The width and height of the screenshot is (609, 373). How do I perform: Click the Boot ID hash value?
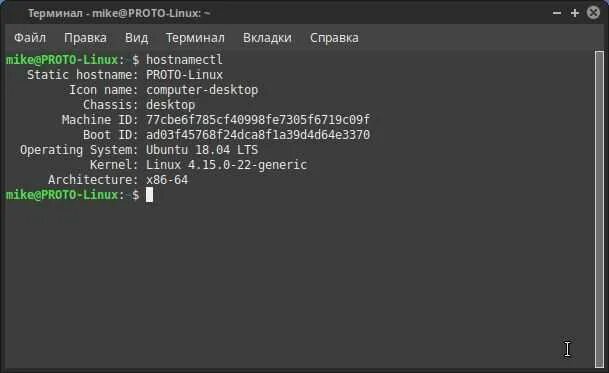click(x=258, y=135)
